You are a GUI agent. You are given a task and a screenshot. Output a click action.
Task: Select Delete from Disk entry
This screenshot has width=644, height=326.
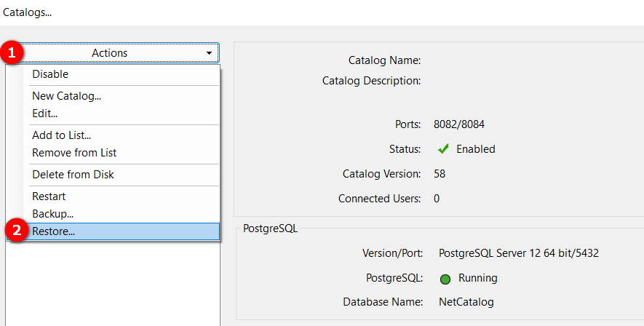pyautogui.click(x=73, y=175)
